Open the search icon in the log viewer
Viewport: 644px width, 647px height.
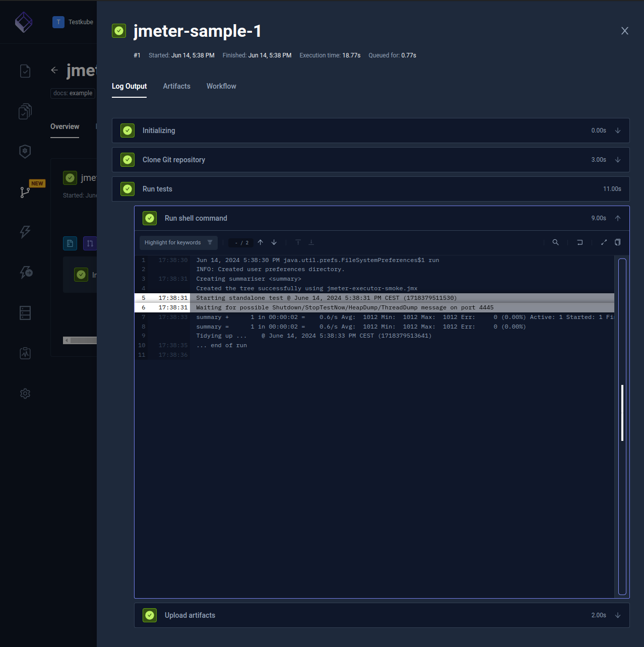click(x=555, y=242)
